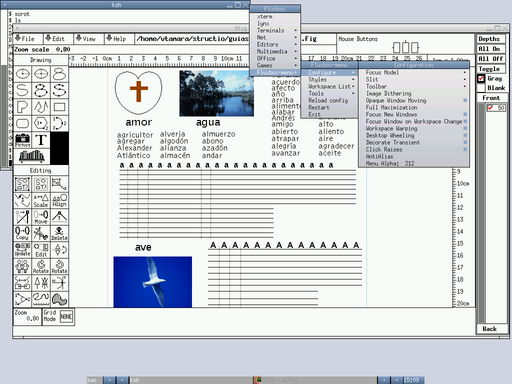
Task: Expand the Focus Model submenu
Action: click(414, 72)
